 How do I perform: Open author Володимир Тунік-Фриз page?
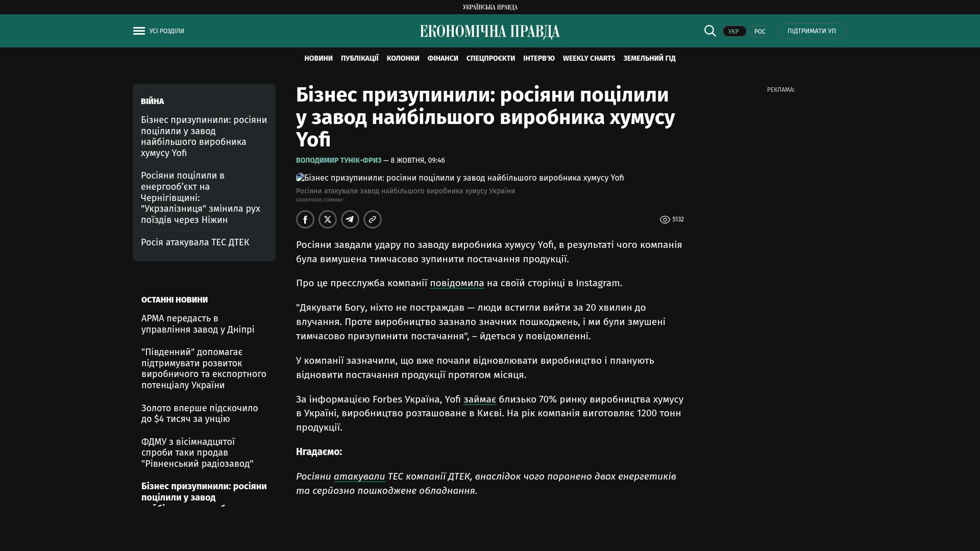pos(338,160)
